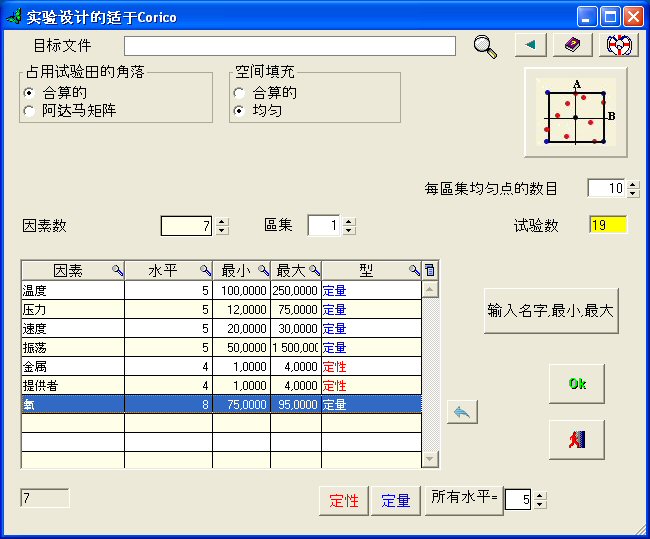Screen dimensions: 650x539
Task: Click the 1 500,000 maximum cell for 振荡
Action: pos(296,347)
